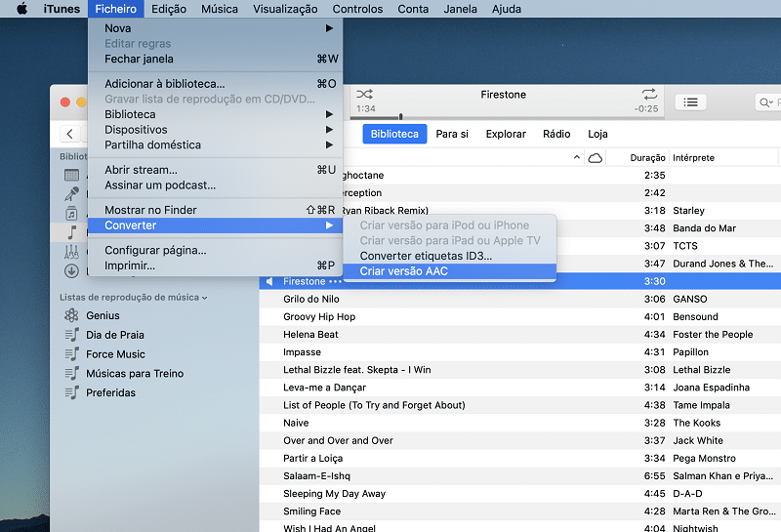This screenshot has width=781, height=532.
Task: Click the Genius atom icon
Action: [71, 315]
